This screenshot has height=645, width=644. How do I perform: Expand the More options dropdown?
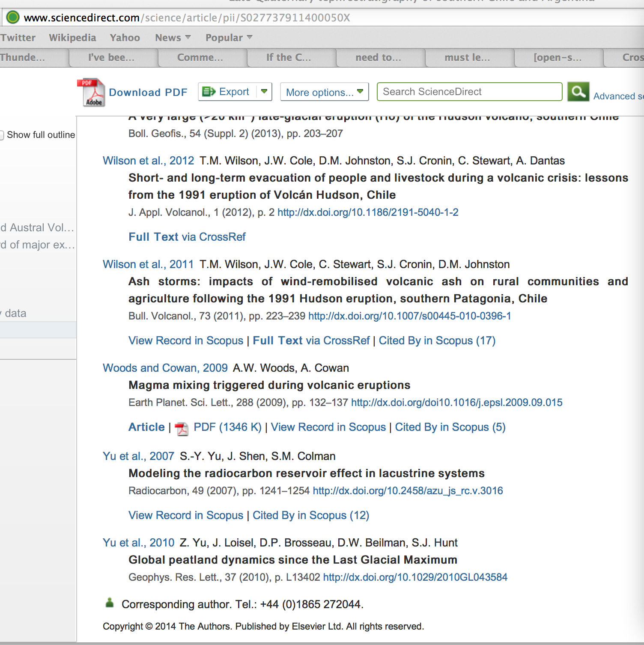pyautogui.click(x=324, y=92)
